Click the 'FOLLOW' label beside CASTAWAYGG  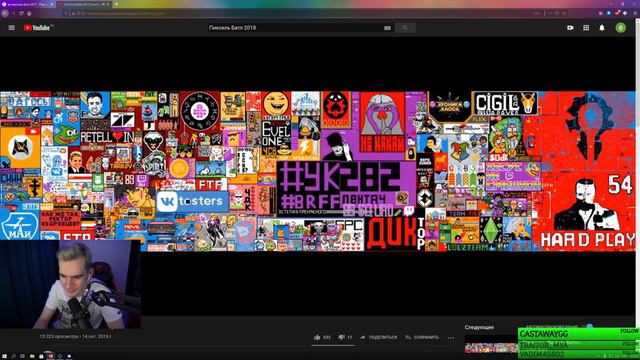[629, 331]
